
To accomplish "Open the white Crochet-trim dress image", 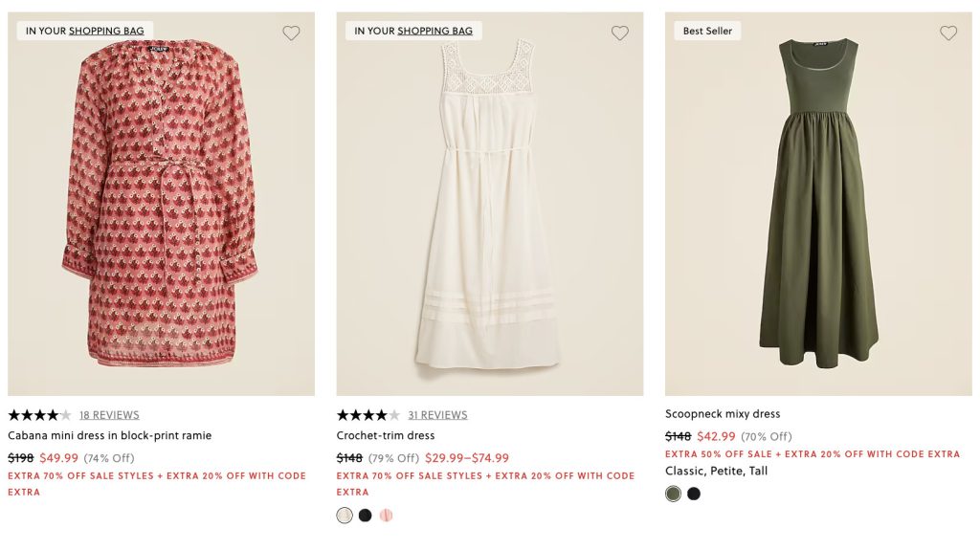I will tap(489, 210).
